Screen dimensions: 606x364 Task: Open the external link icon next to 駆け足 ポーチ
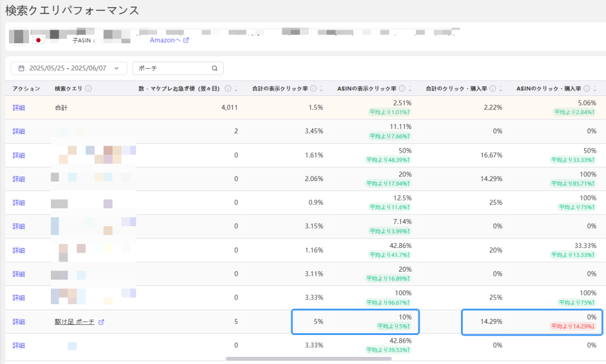coord(101,322)
